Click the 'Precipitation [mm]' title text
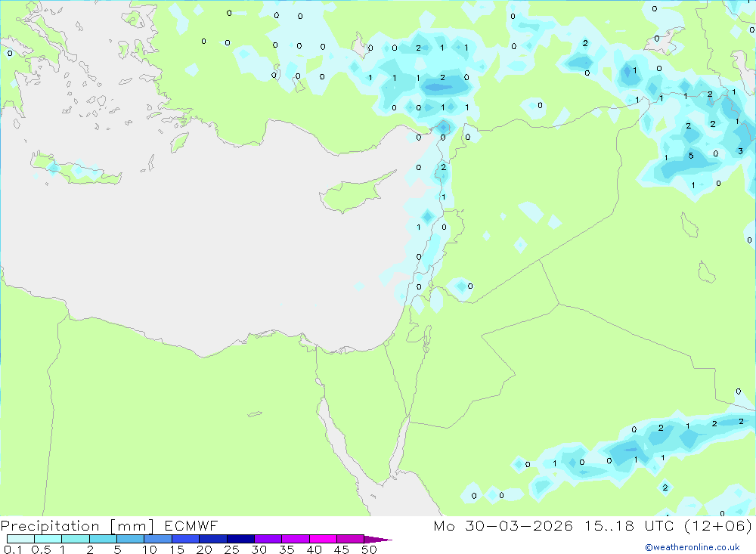This screenshot has height=554, width=756. (x=77, y=525)
